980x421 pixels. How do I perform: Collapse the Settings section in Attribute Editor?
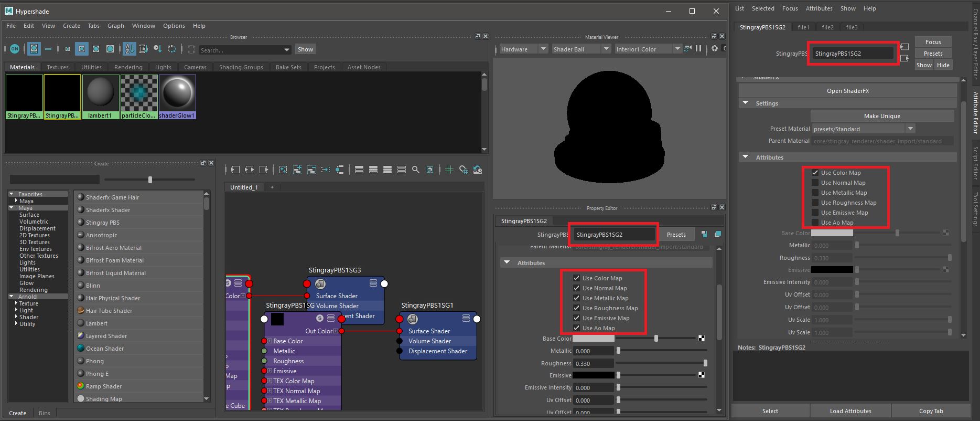pos(746,103)
